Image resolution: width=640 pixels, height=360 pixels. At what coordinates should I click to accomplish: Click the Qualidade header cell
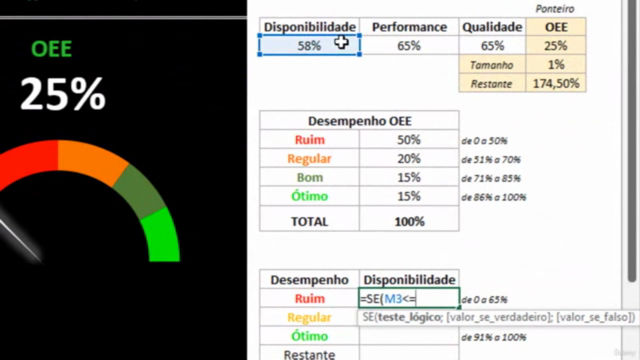pos(492,27)
